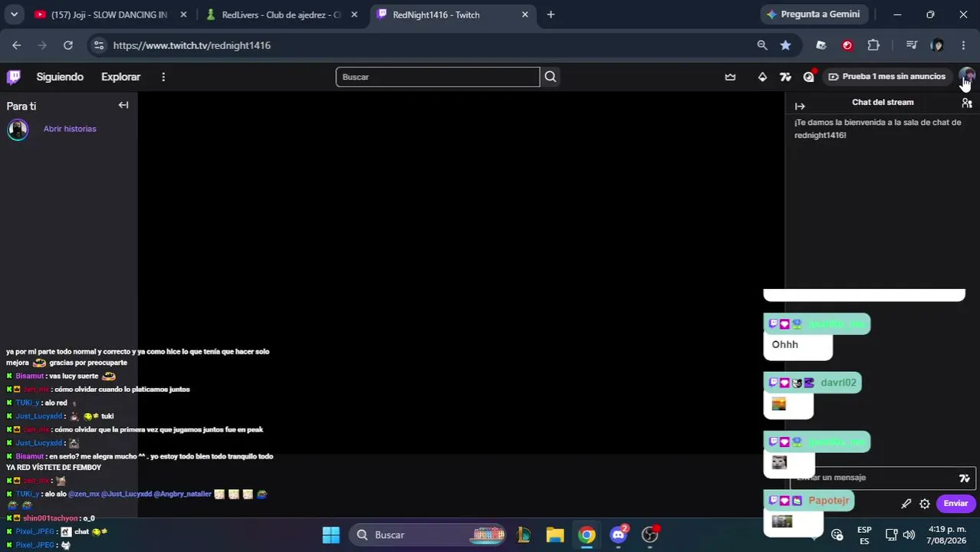Open the clock and date panel

(947, 535)
